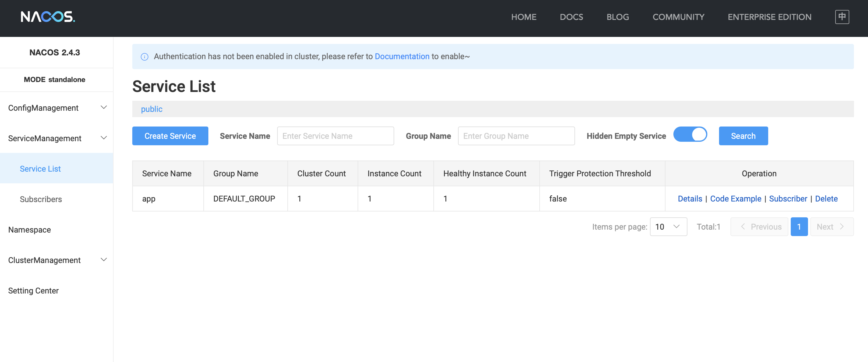Select page 1 in pagination
This screenshot has height=362, width=868.
799,227
